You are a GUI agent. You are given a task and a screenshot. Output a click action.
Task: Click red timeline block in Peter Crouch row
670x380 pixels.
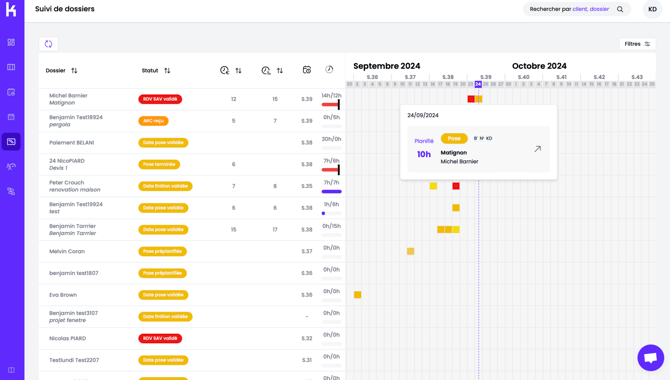point(456,186)
